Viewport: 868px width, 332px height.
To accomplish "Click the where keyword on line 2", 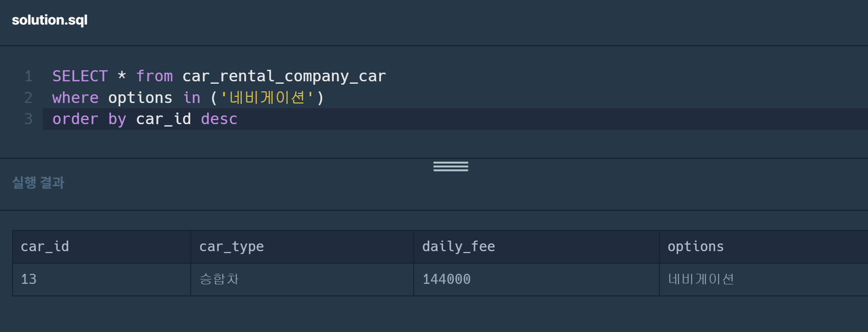I will (75, 98).
